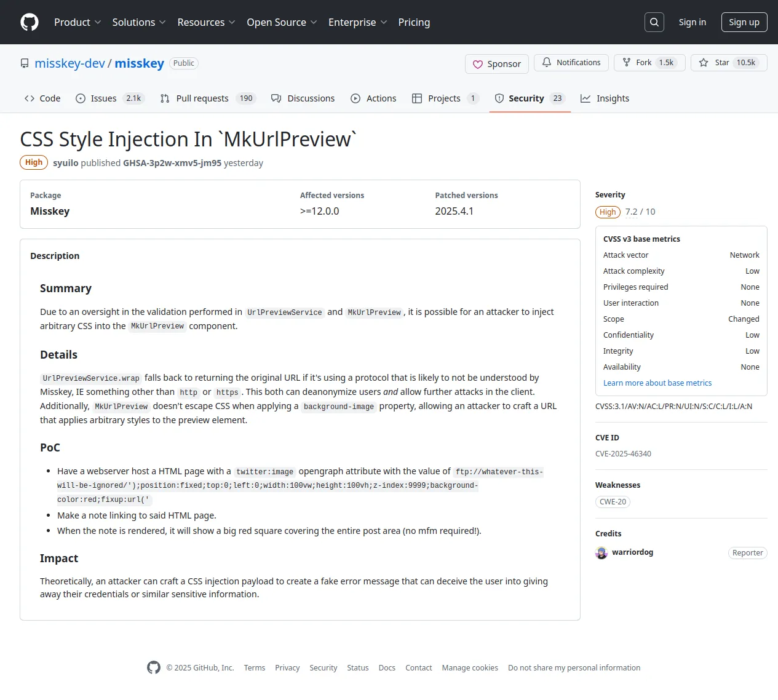The image size is (778, 700).
Task: Open the warriordog credit profile
Action: click(633, 552)
